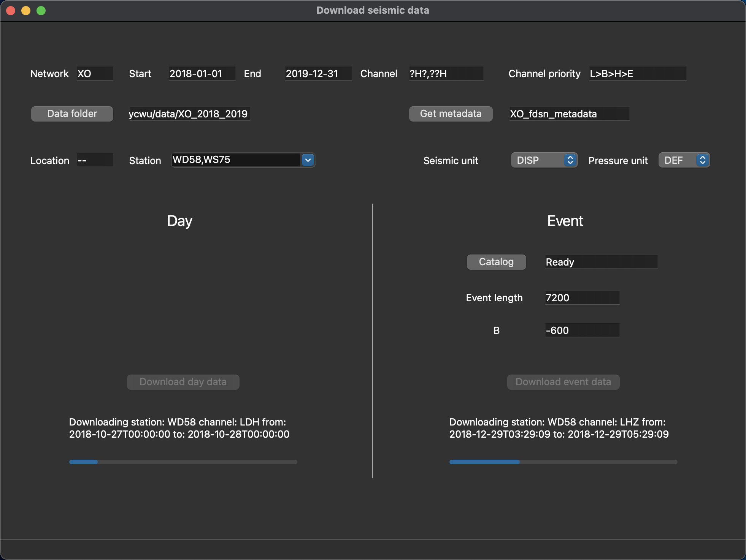746x560 pixels.
Task: Click the Station dropdown arrow
Action: pyautogui.click(x=308, y=160)
